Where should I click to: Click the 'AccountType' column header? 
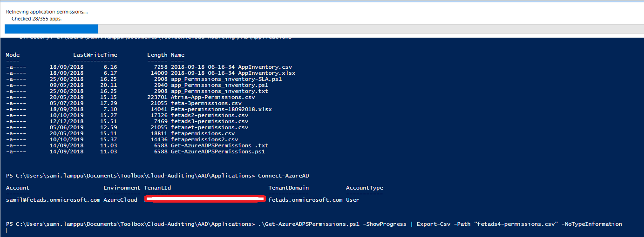coord(364,188)
